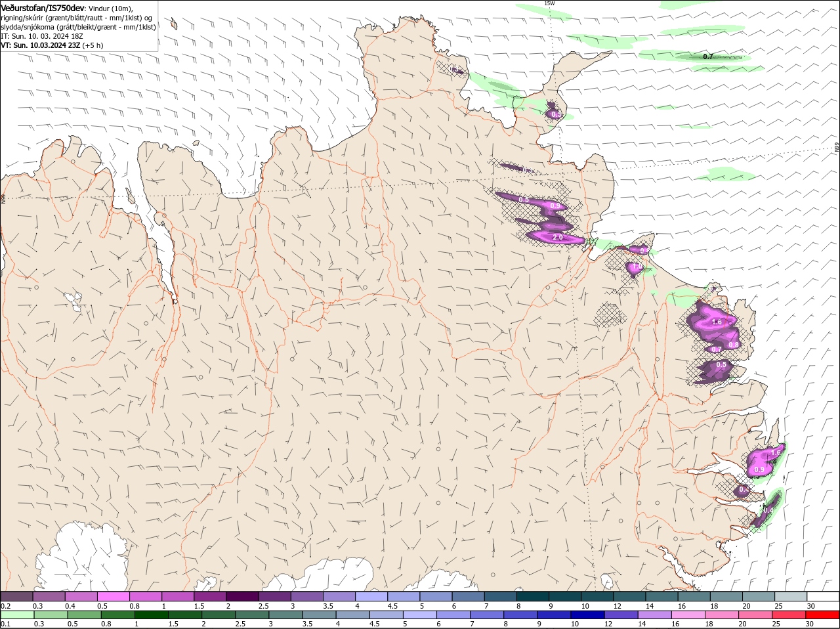Select the 'VT: Sun. 10.03.2024 23Z' valid time
Viewport: 840px width, 629px height.
click(x=41, y=45)
